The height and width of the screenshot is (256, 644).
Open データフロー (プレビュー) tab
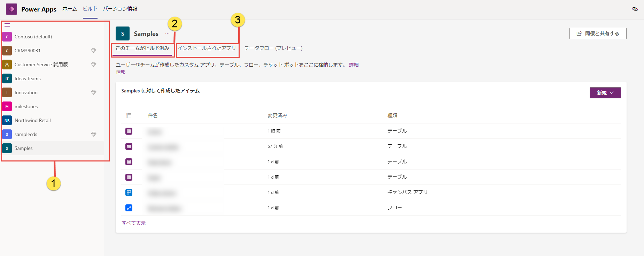click(x=273, y=48)
